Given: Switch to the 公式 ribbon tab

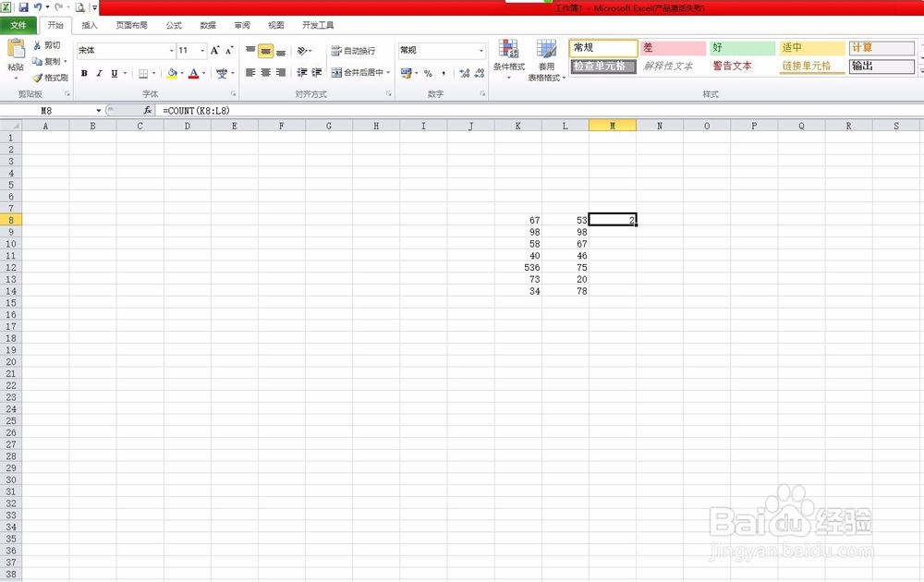Looking at the screenshot, I should coord(172,25).
